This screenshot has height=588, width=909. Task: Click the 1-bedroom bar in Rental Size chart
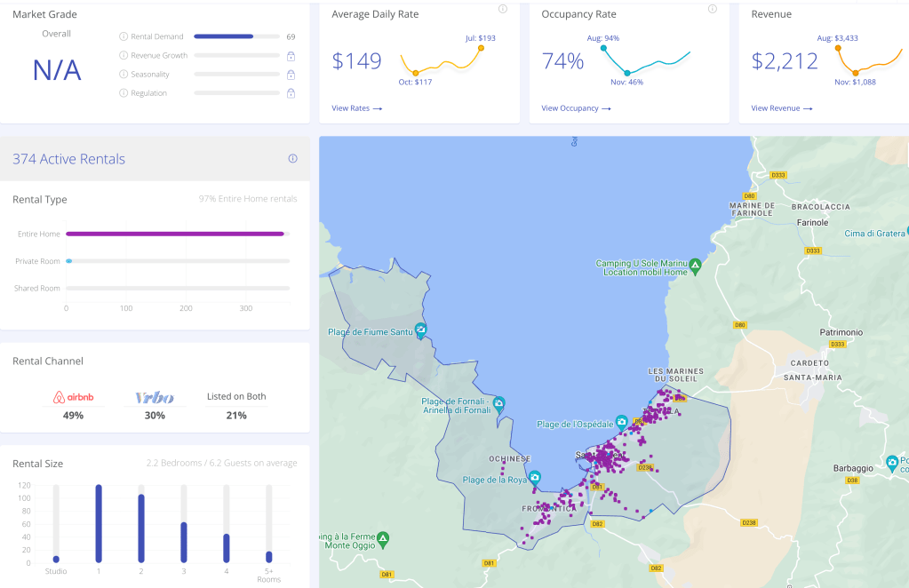99,523
